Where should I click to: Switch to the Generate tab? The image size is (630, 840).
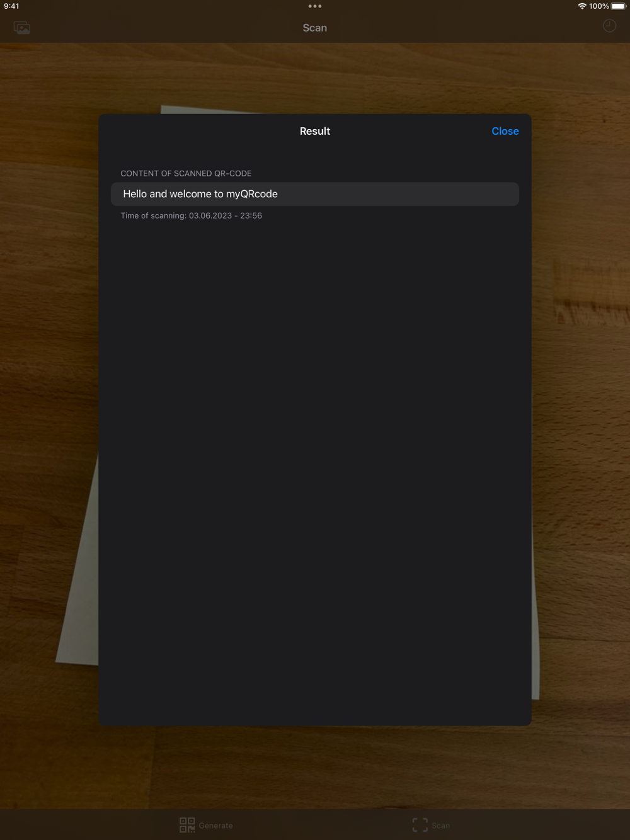[206, 825]
